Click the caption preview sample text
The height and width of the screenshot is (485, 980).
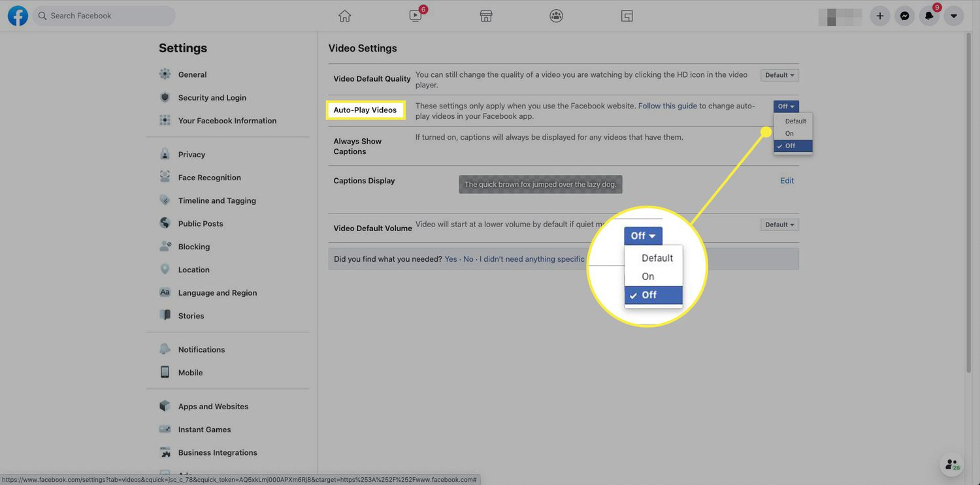coord(540,185)
